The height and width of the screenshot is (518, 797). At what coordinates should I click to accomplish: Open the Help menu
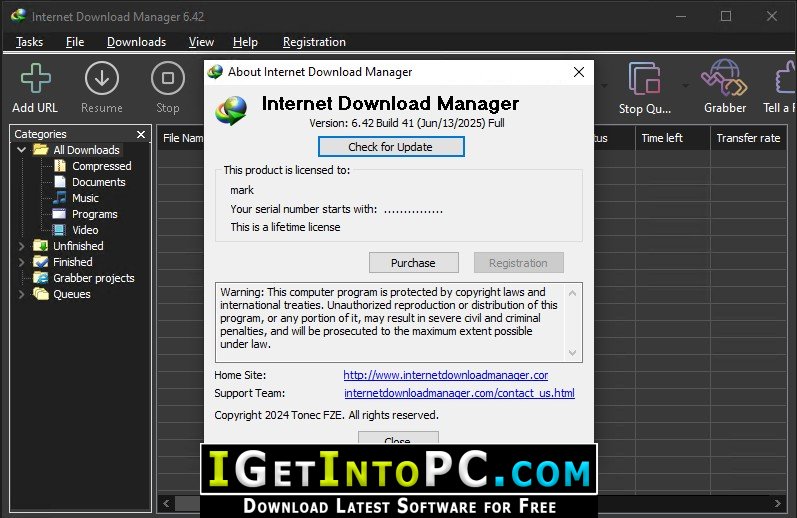245,42
